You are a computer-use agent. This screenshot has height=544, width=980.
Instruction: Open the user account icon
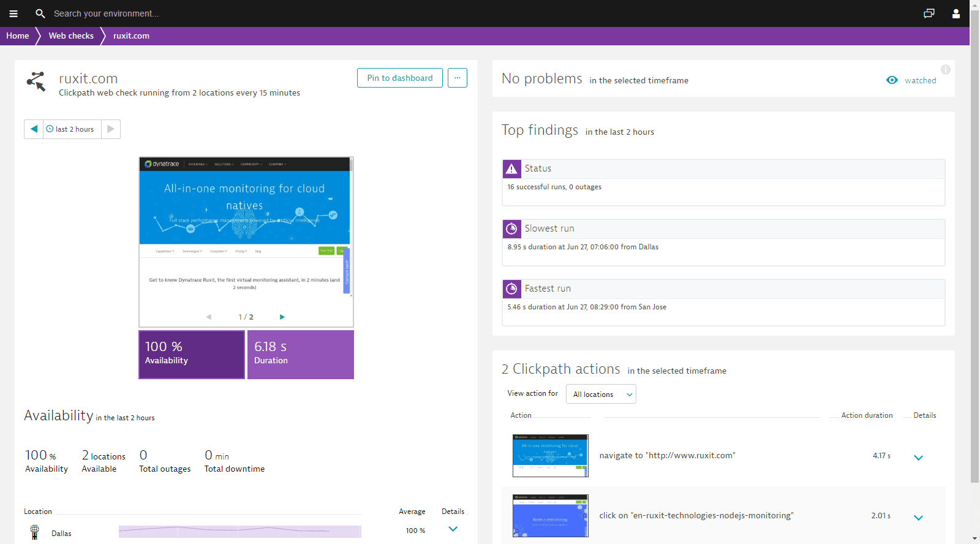click(x=956, y=13)
